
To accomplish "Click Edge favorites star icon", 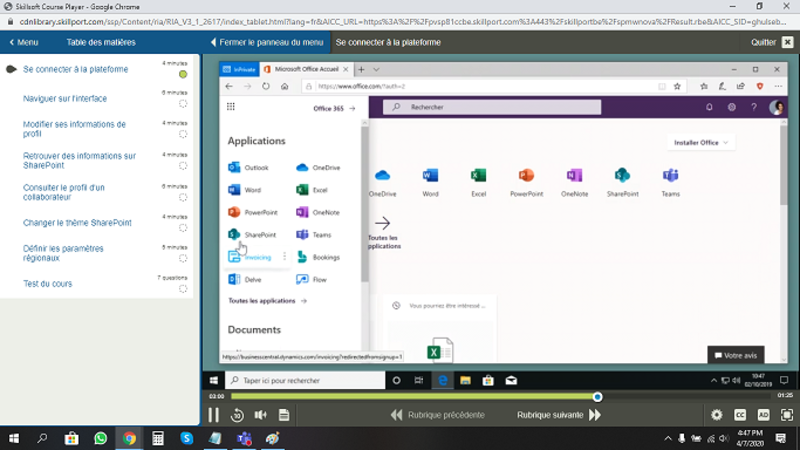I will [677, 86].
